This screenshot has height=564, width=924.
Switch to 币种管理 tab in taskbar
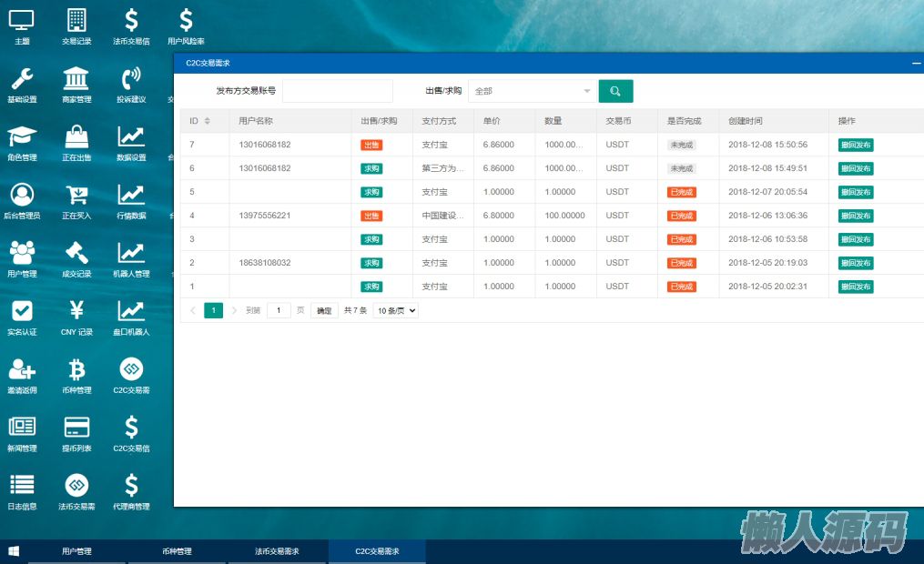pos(177,551)
